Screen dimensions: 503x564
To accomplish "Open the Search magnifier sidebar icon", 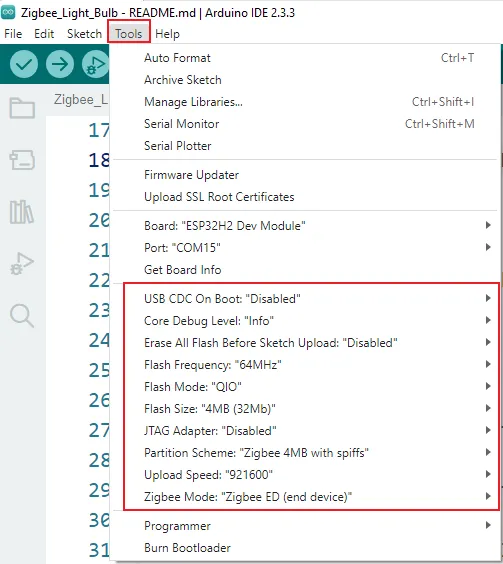I will (22, 316).
